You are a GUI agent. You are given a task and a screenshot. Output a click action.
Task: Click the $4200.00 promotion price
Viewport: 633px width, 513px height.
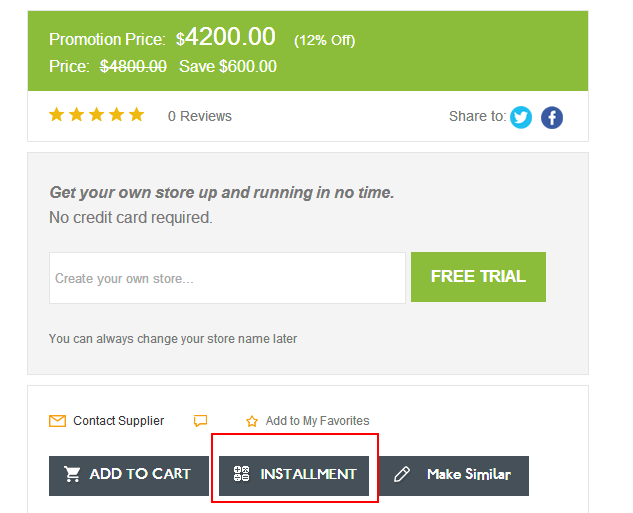(226, 37)
